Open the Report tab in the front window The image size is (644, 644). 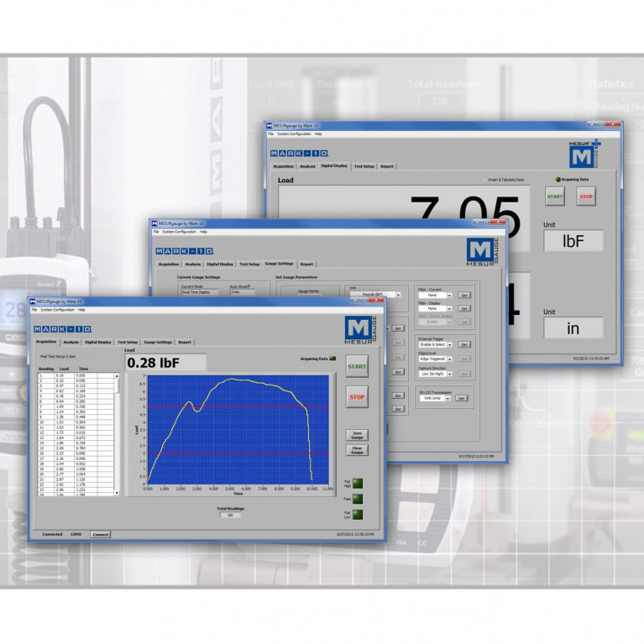click(185, 342)
